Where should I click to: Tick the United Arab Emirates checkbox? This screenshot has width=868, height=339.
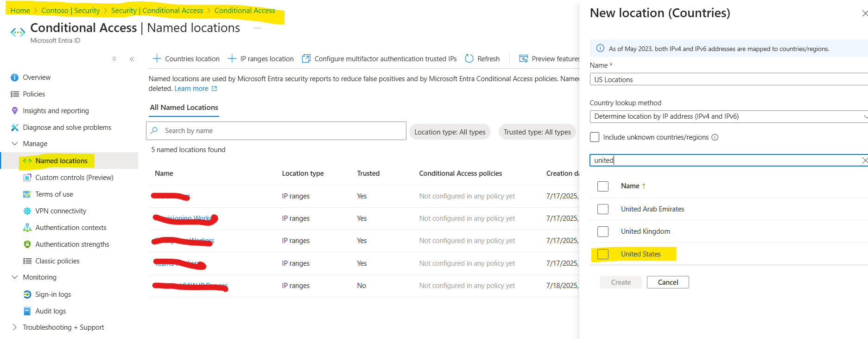coord(603,209)
